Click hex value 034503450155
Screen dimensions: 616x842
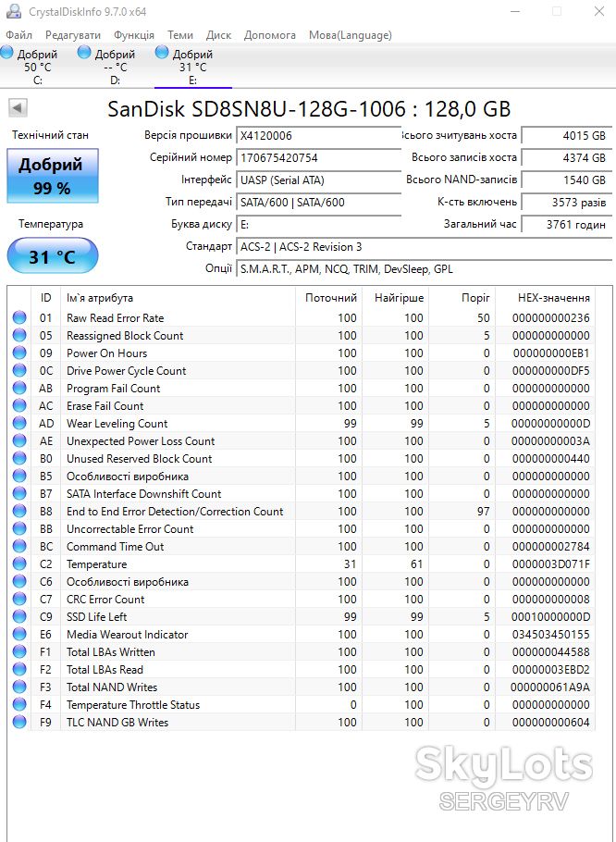click(550, 634)
